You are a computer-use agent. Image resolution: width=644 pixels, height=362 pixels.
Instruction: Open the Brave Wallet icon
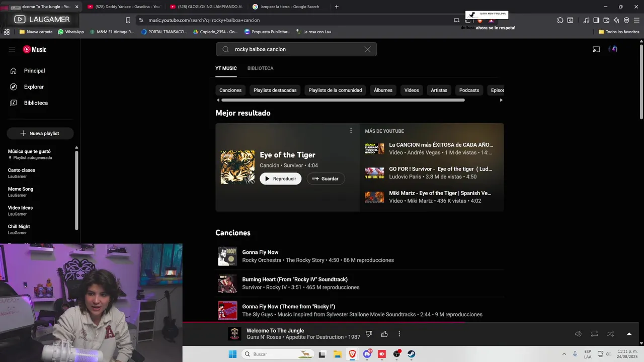click(x=606, y=20)
